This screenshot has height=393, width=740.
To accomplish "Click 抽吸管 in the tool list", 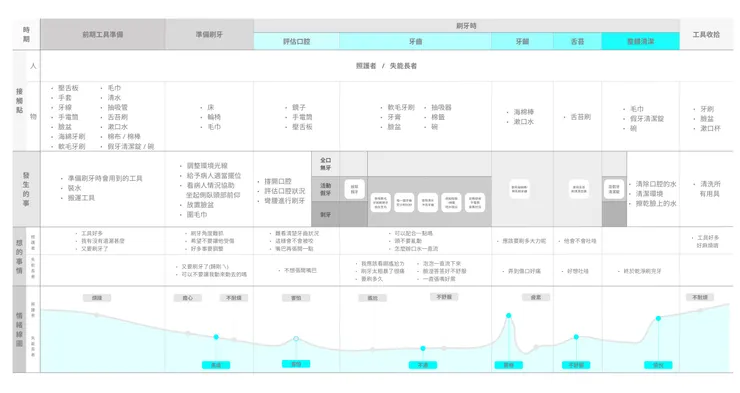I will click(118, 108).
